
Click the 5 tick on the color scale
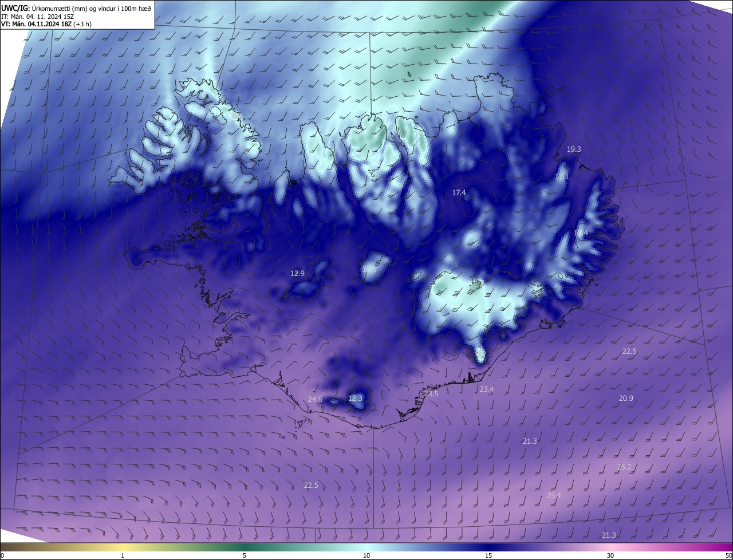(245, 555)
